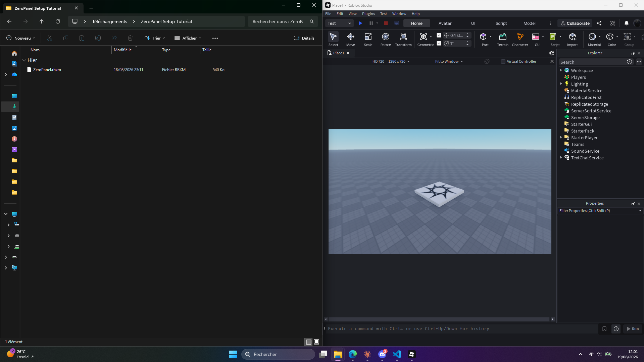Open the Trier sort dropdown
The height and width of the screenshot is (362, 644).
point(155,38)
